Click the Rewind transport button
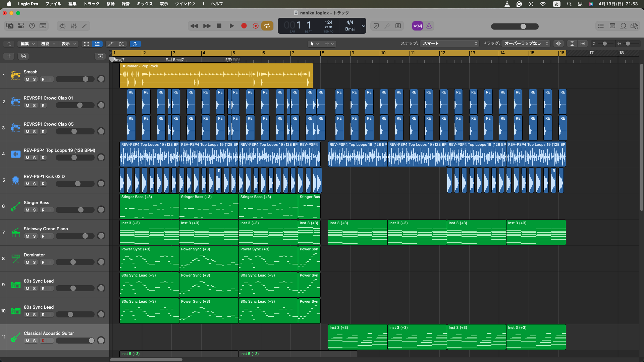Screen dimensions: 644x362 tap(194, 26)
